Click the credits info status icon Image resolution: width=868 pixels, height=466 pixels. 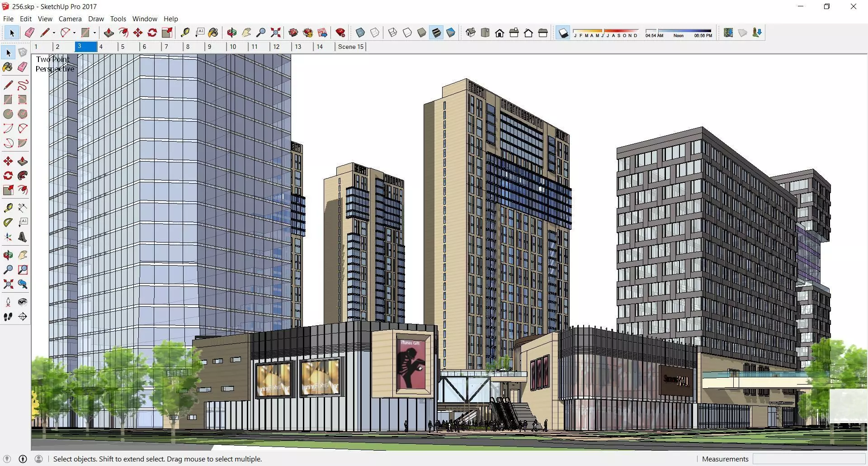(x=23, y=459)
